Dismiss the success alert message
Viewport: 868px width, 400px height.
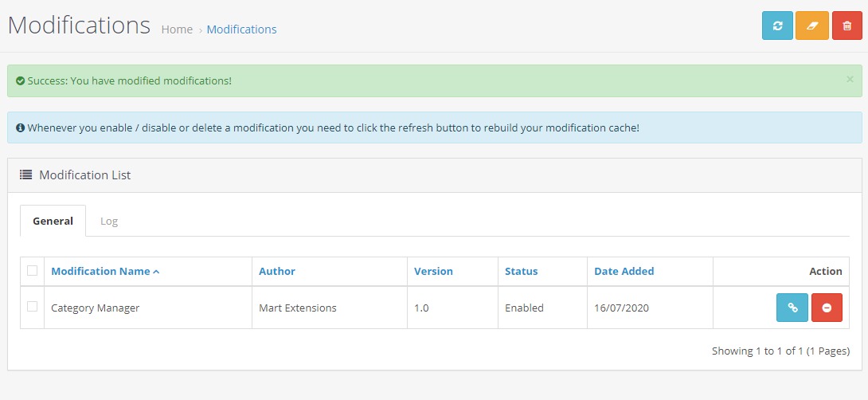coord(850,80)
